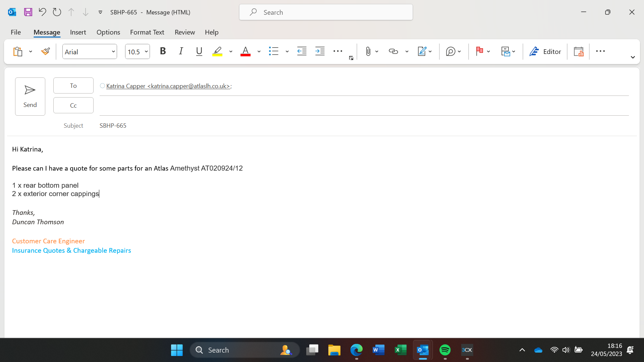Open Spotify from the taskbar

coord(445,350)
